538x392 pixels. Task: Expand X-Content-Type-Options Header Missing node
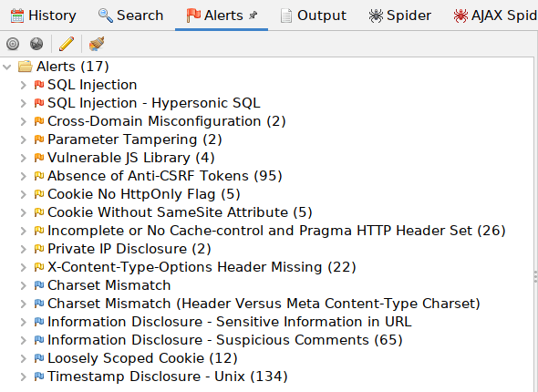click(23, 267)
